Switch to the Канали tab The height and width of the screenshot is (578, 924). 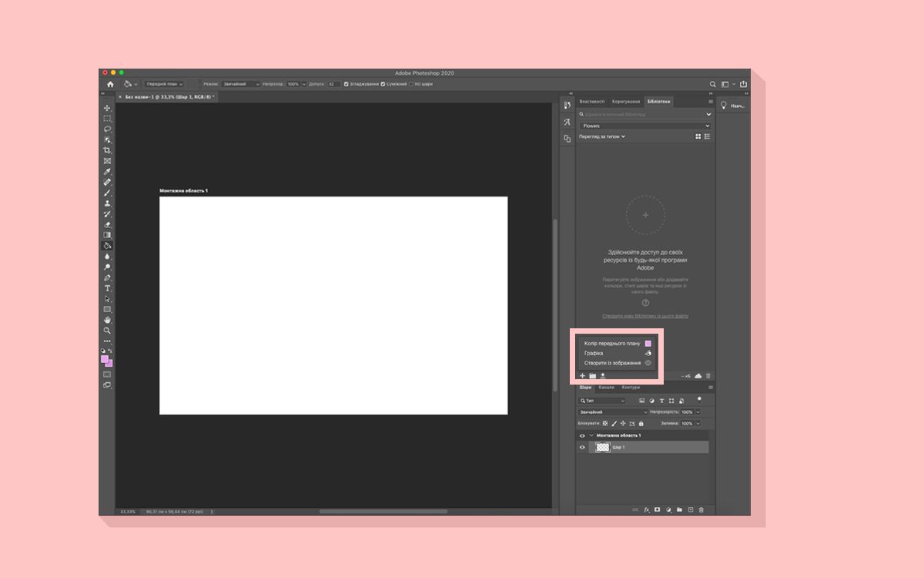607,388
